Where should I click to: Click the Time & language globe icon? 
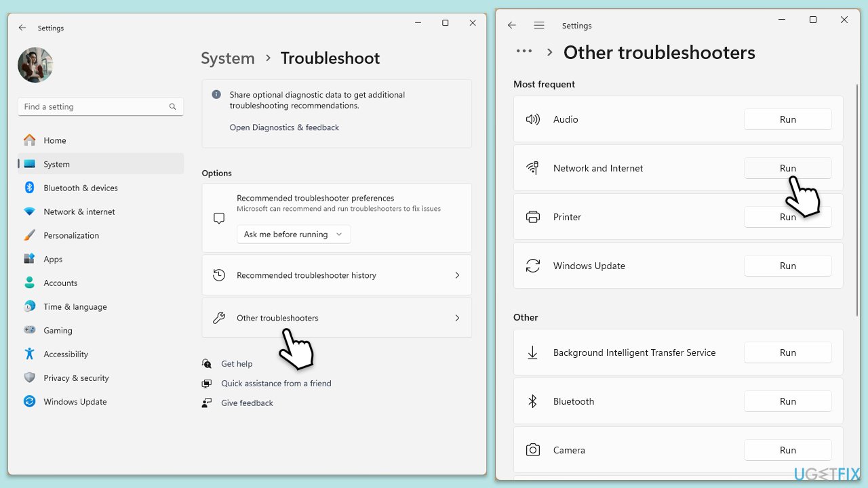click(x=29, y=306)
